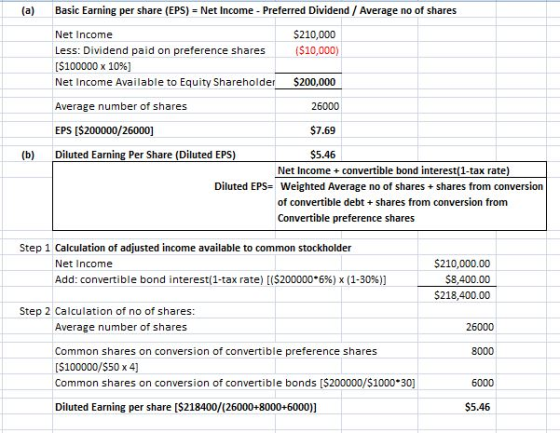This screenshot has height=433, width=560.
Task: Click the (a) label cell
Action: [28, 11]
